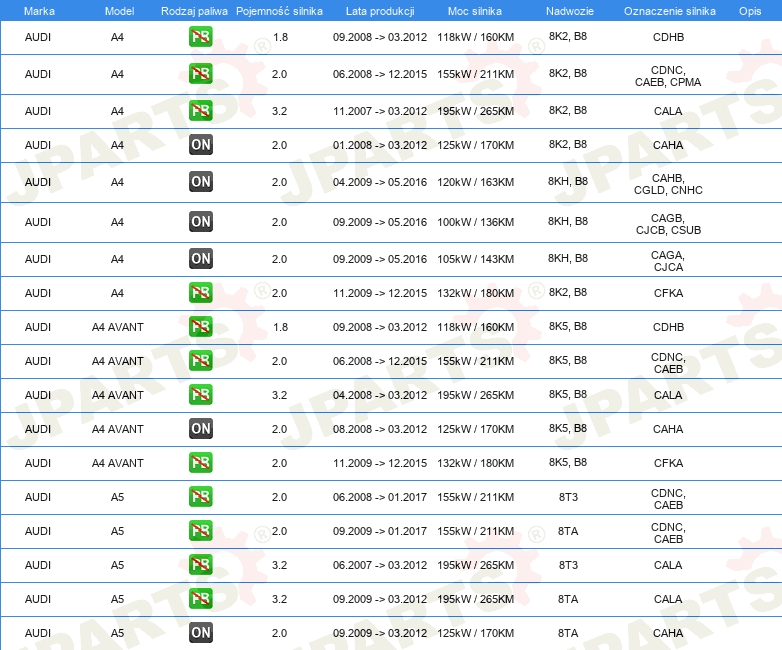Click the ON diesel icon in the A5 8TA CAHA row

coord(200,633)
